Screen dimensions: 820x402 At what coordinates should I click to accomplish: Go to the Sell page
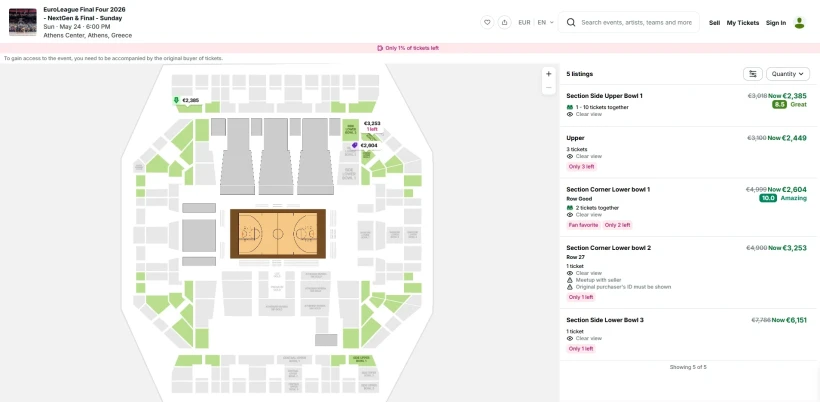(714, 22)
